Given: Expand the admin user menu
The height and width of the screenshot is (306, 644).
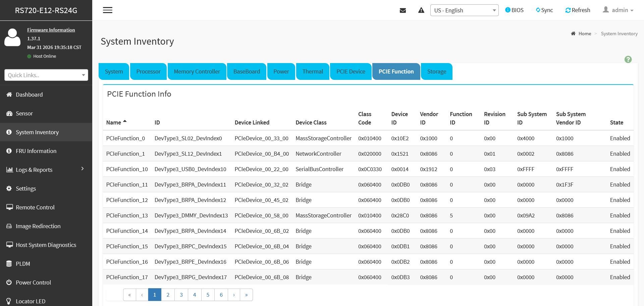Looking at the screenshot, I should pos(618,10).
